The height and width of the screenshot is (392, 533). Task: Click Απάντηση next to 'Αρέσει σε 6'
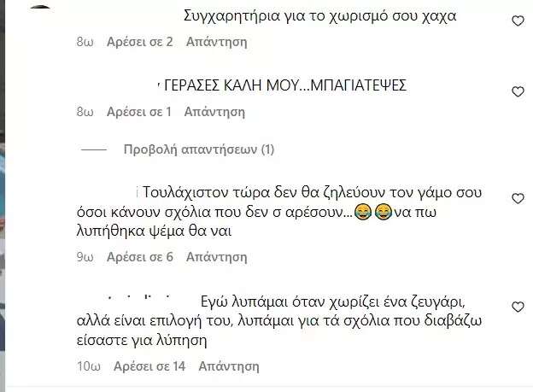click(217, 257)
